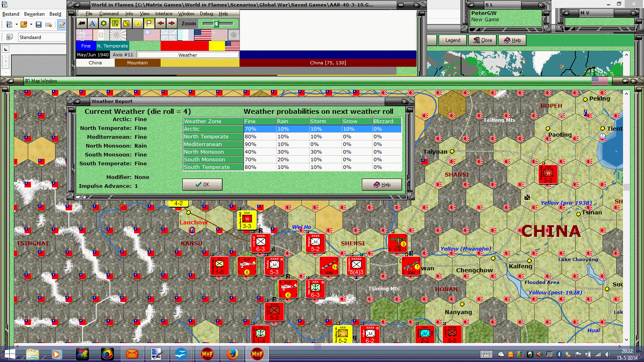Click the red left arrow toolbar icon

pos(161,23)
